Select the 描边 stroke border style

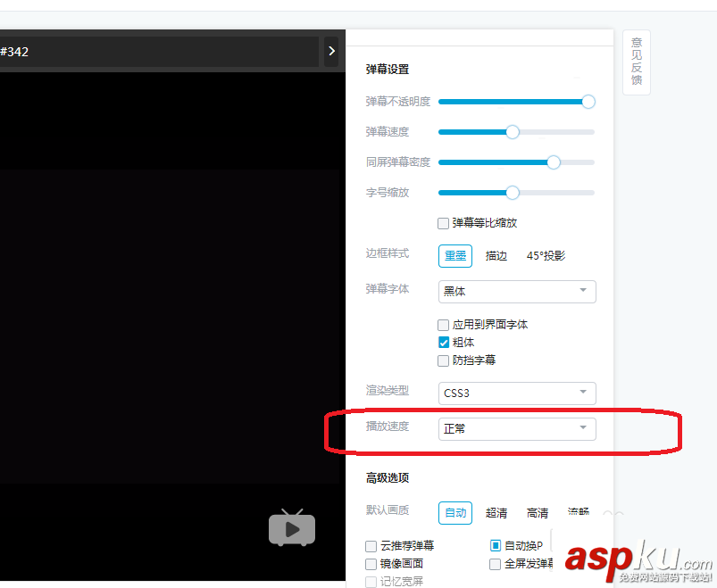click(496, 255)
